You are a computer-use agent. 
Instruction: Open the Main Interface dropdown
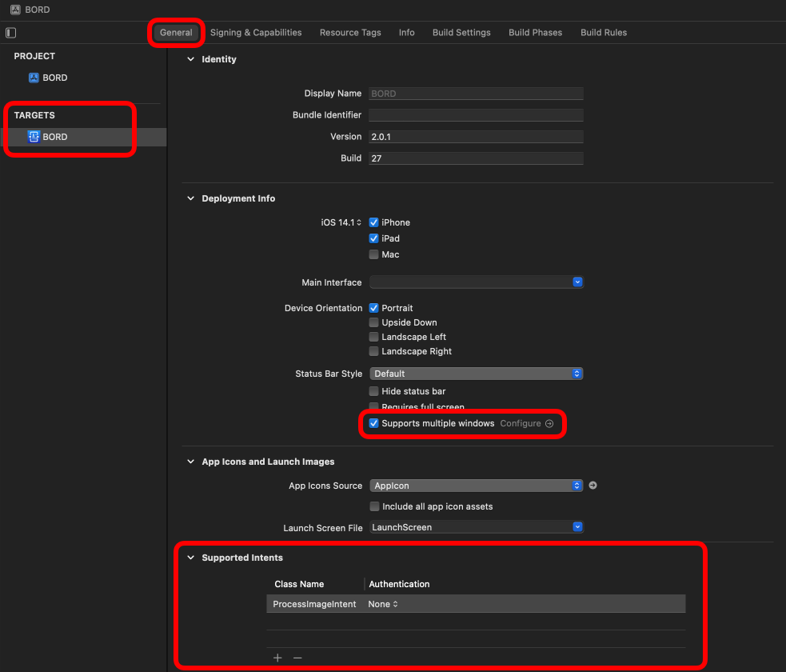tap(477, 282)
